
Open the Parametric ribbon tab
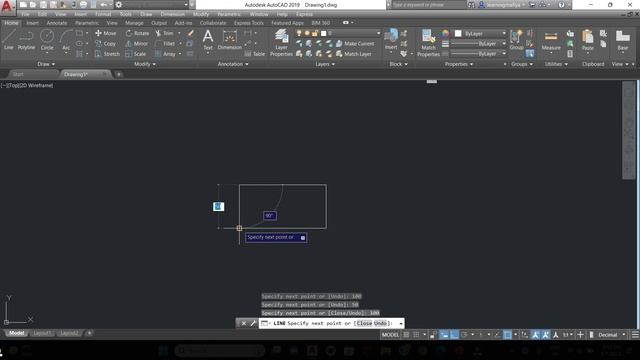coord(87,23)
